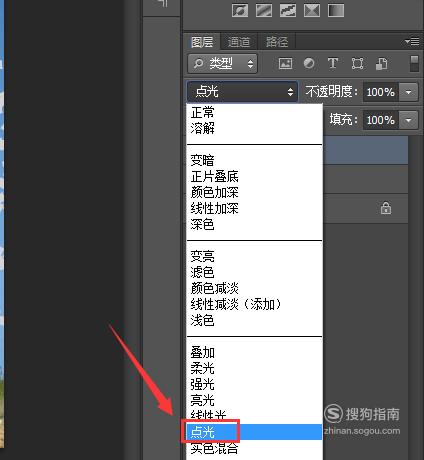
Task: Filter layers by type layers icon
Action: point(333,63)
